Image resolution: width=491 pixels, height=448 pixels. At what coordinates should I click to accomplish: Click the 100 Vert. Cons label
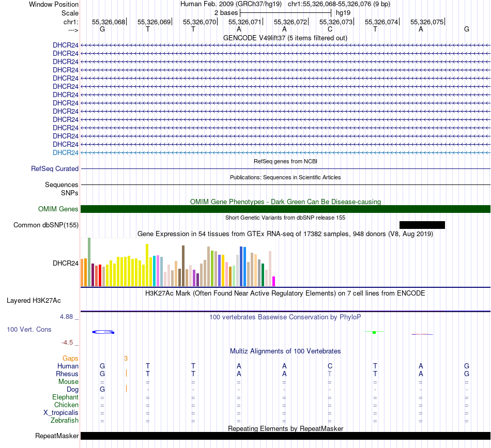coord(29,329)
